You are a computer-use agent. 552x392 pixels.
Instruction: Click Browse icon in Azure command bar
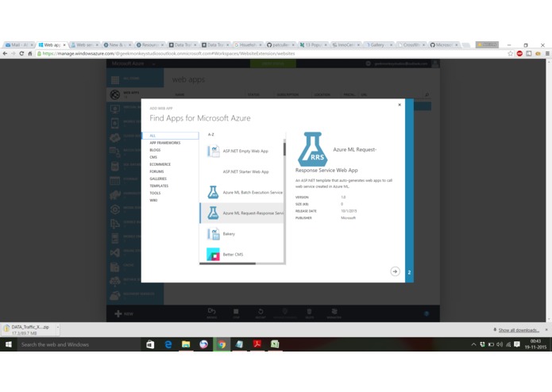211,311
